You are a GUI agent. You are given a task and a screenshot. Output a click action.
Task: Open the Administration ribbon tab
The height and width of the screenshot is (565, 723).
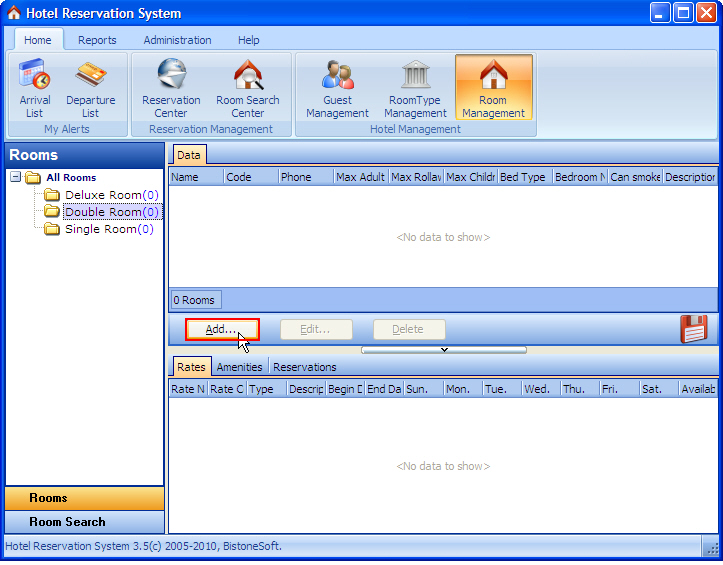click(x=177, y=40)
